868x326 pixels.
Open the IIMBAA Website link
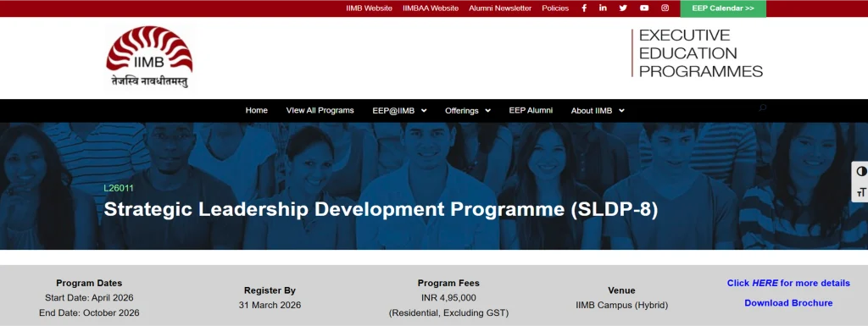[x=431, y=8]
